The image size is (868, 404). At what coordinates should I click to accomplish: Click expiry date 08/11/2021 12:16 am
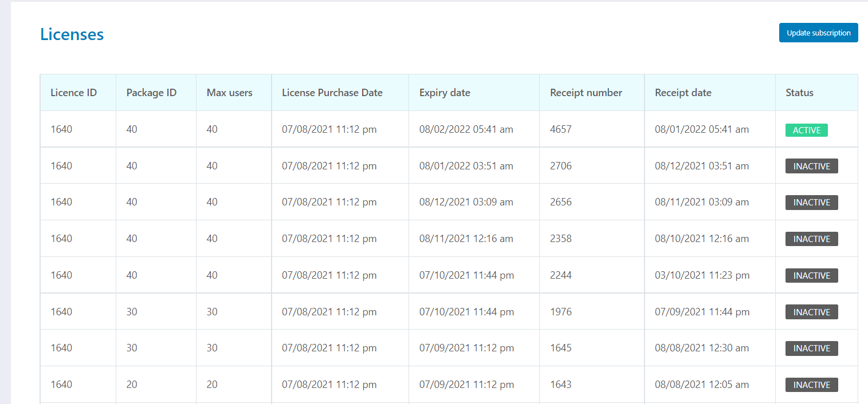(x=466, y=239)
